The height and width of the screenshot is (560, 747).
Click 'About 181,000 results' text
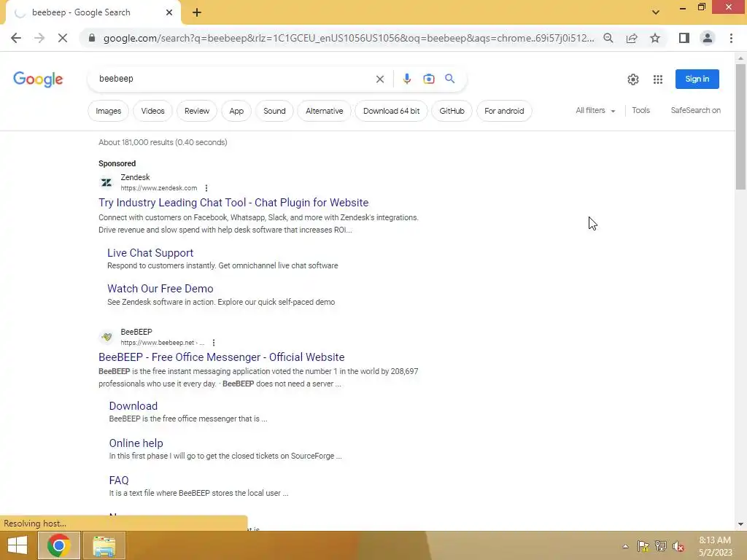163,142
